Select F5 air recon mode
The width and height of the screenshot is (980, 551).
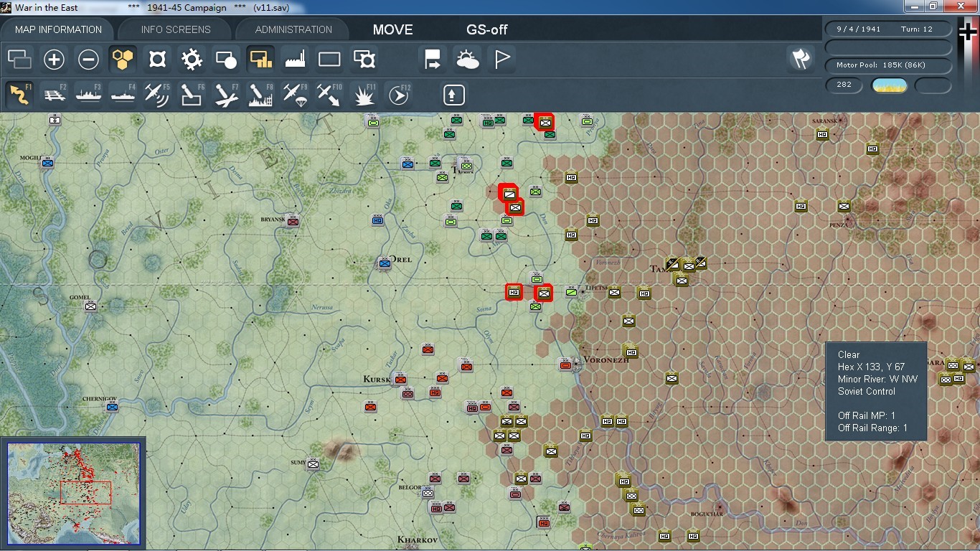pyautogui.click(x=157, y=95)
